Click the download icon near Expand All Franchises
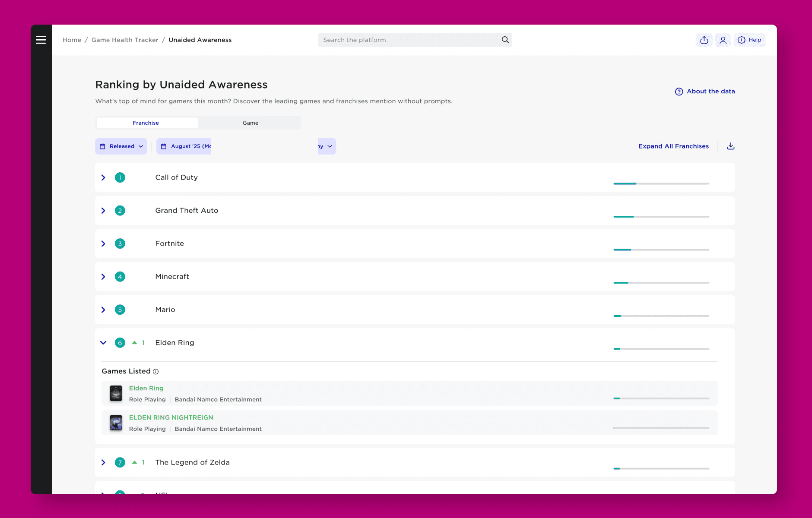The image size is (812, 518). click(x=730, y=146)
